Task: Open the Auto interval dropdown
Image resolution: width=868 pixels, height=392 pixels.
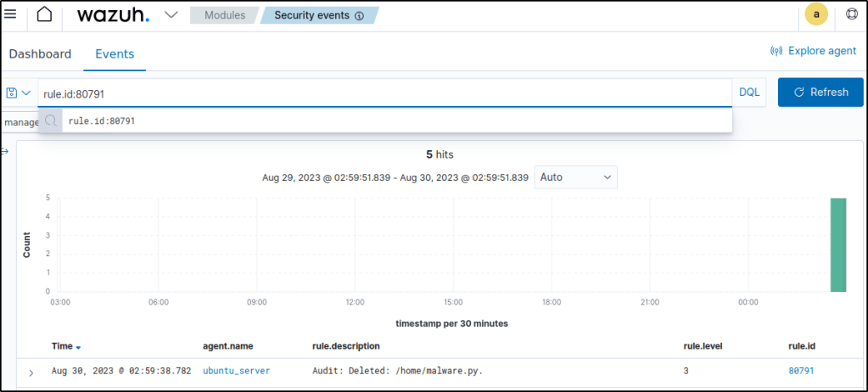Action: (x=575, y=177)
